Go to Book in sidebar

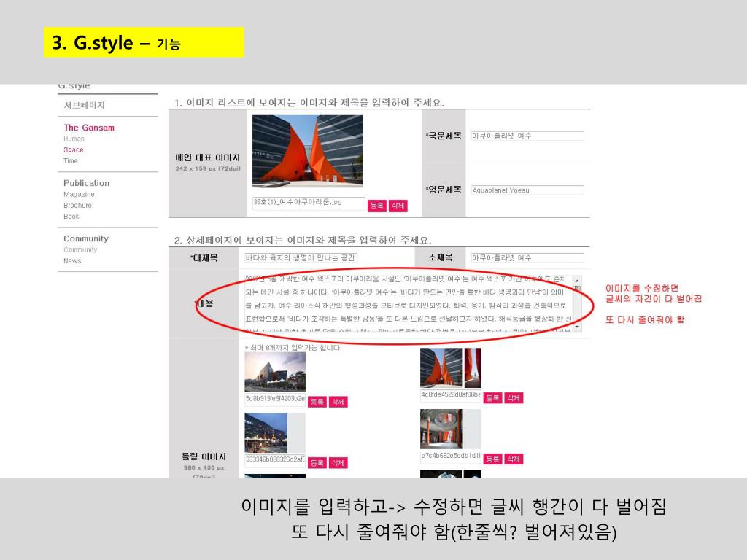71,216
